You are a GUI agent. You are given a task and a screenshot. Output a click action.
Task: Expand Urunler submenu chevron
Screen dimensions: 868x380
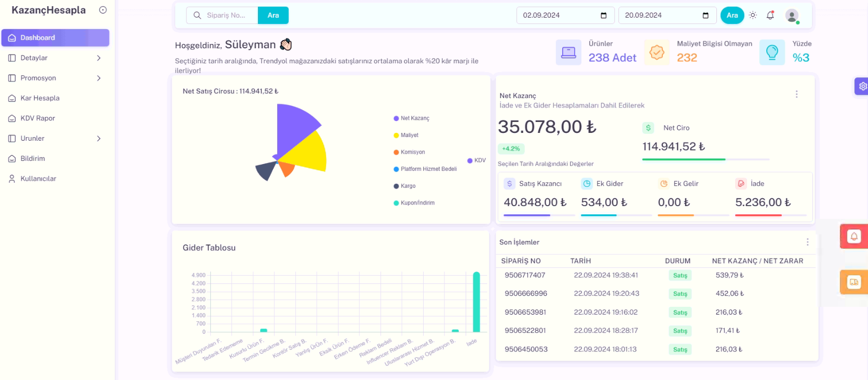point(99,139)
